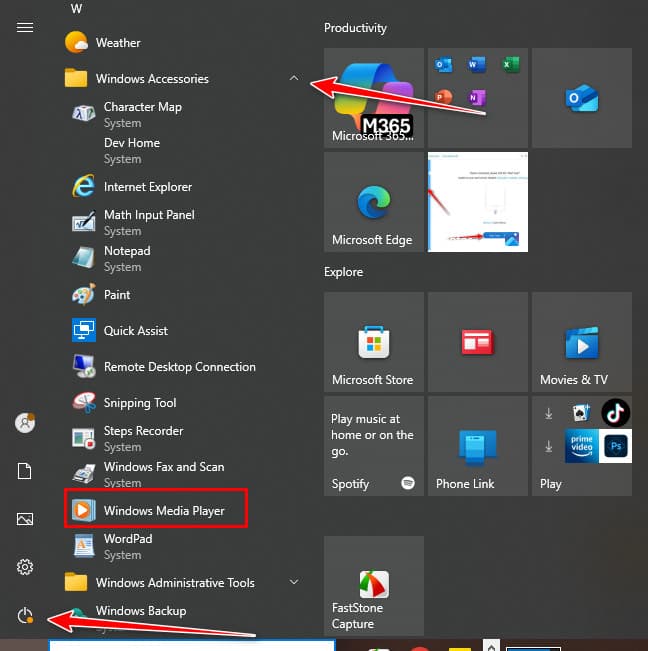648x651 pixels.
Task: Open the screenshot photo live tile
Action: pyautogui.click(x=478, y=202)
